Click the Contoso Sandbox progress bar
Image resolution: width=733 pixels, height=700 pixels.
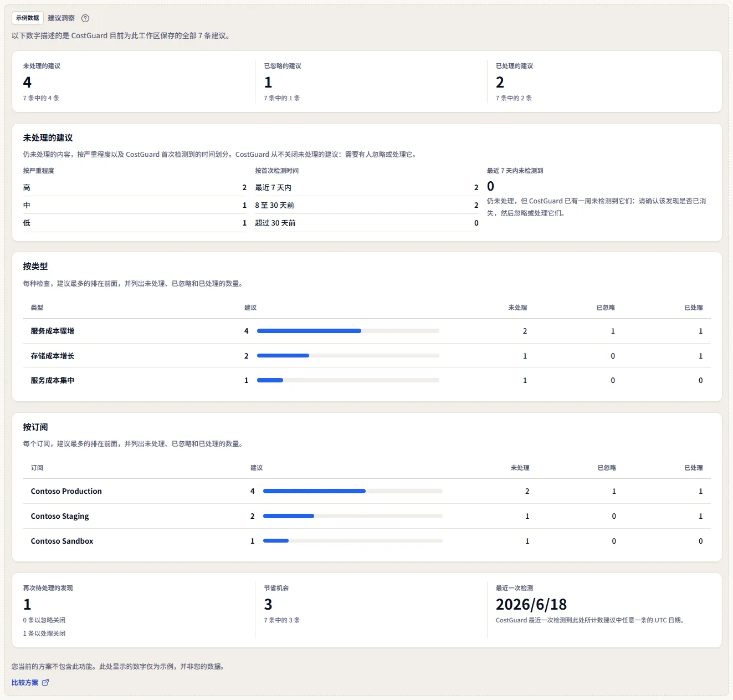coord(353,541)
